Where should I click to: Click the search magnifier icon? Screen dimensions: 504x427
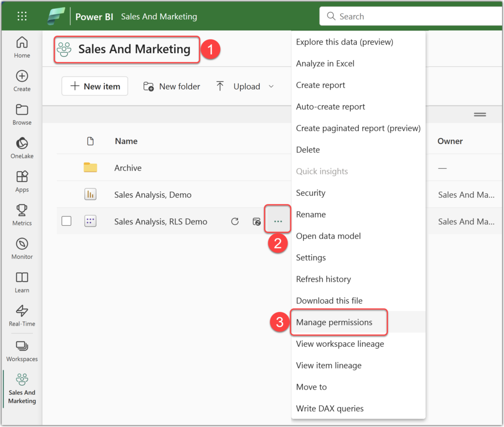pyautogui.click(x=331, y=16)
